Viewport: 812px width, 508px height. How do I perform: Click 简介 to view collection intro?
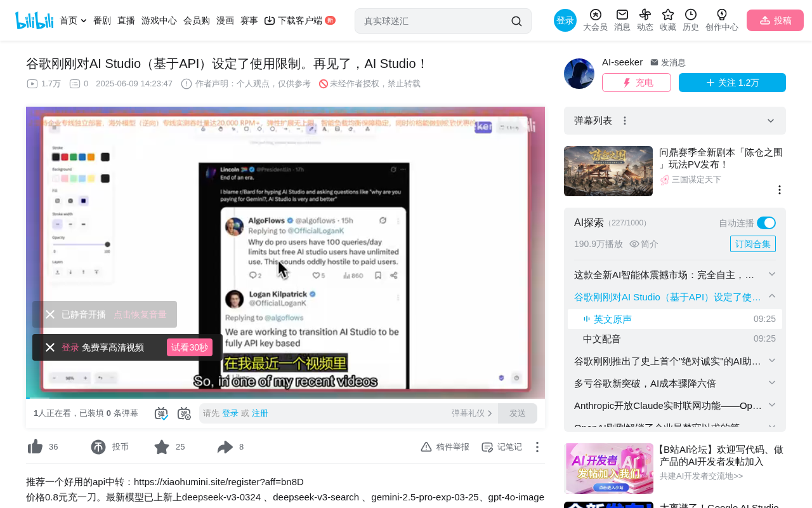(x=644, y=244)
